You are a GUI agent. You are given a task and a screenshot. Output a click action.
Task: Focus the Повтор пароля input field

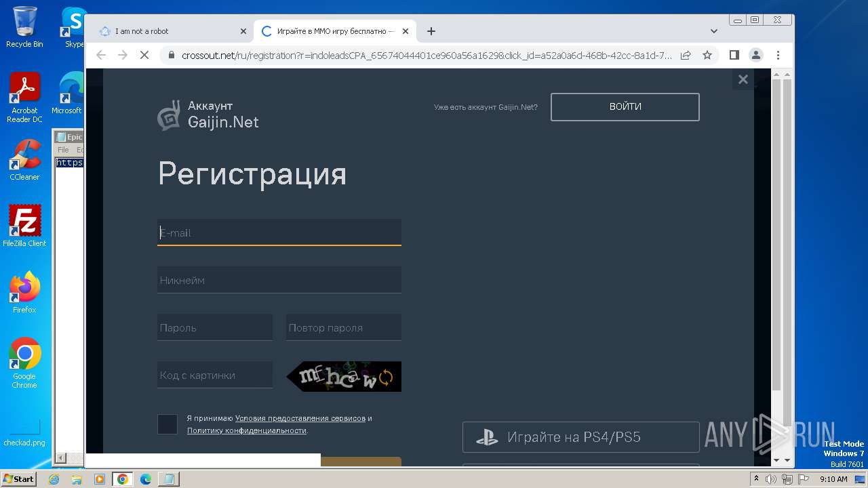[344, 327]
